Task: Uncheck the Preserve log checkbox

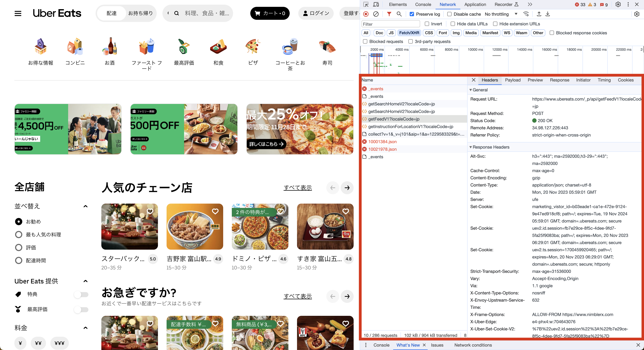Action: pos(412,14)
